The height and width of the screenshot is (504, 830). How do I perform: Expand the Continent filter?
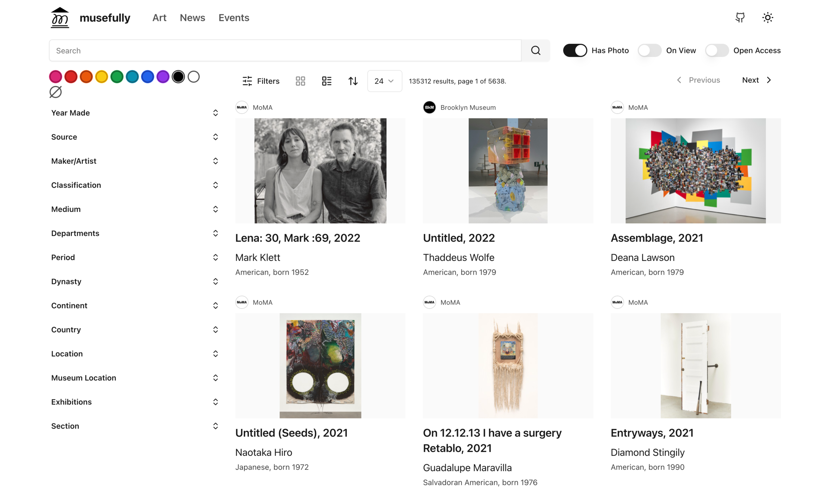click(x=135, y=305)
